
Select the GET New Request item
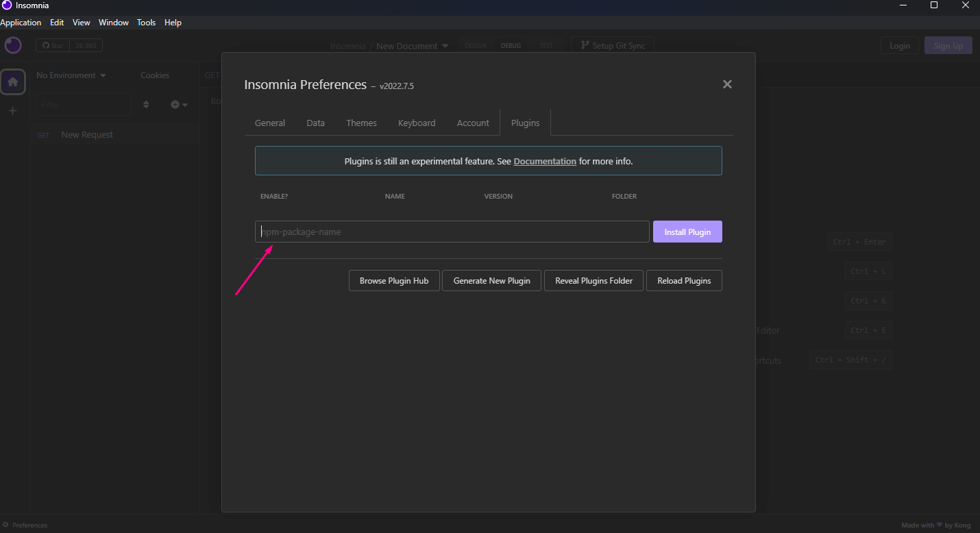click(115, 135)
